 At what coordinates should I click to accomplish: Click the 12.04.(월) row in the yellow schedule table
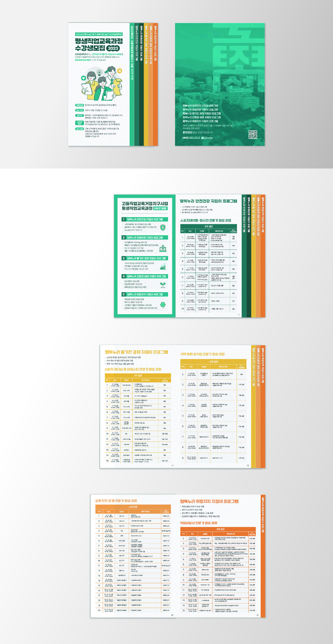coord(138,385)
